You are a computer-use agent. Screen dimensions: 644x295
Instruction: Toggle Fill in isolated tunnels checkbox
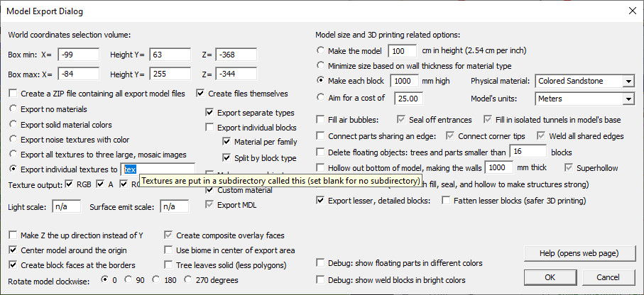tap(488, 120)
